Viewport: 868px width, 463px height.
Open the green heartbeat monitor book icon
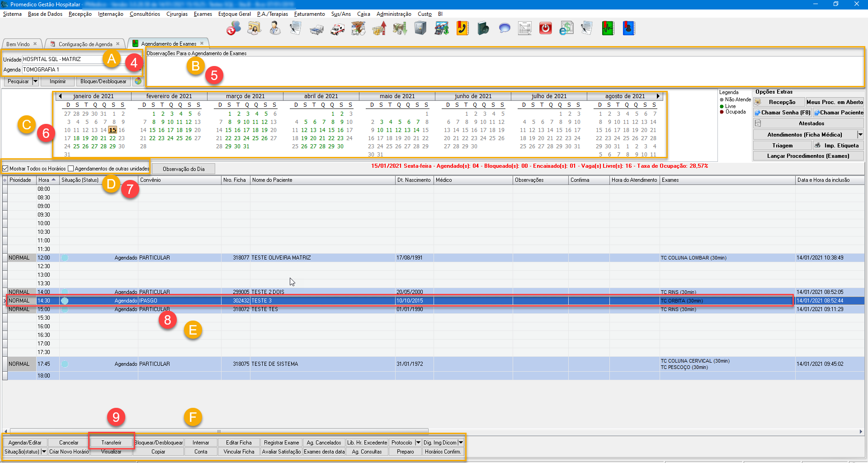pyautogui.click(x=608, y=29)
